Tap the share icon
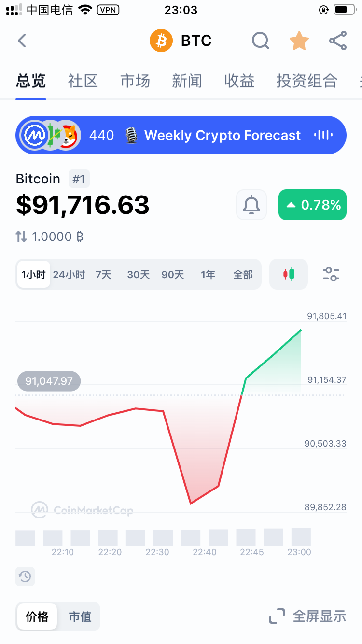Screen dimensions: 362x644 coord(338,41)
